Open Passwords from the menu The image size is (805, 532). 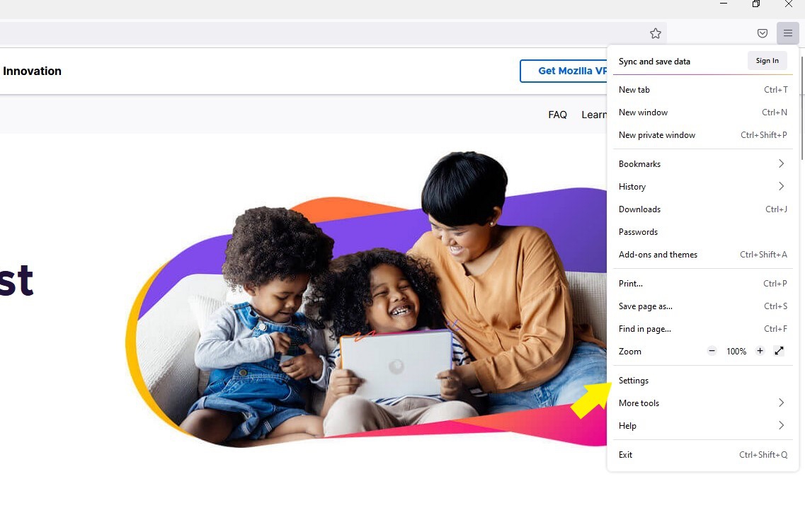point(703,232)
